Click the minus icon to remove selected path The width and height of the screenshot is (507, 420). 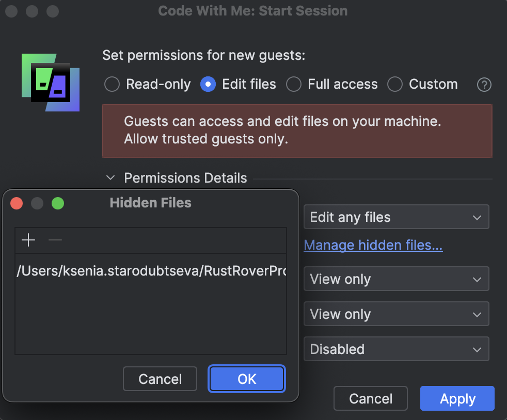coord(55,240)
